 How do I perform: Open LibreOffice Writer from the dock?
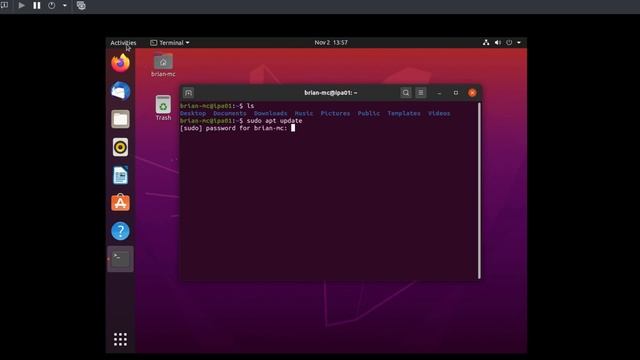point(120,175)
